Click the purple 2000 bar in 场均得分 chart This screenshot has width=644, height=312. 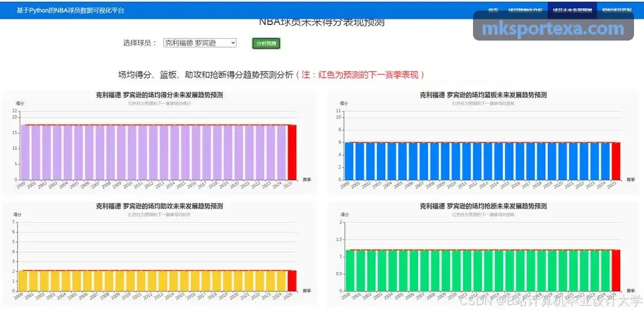tap(25, 152)
